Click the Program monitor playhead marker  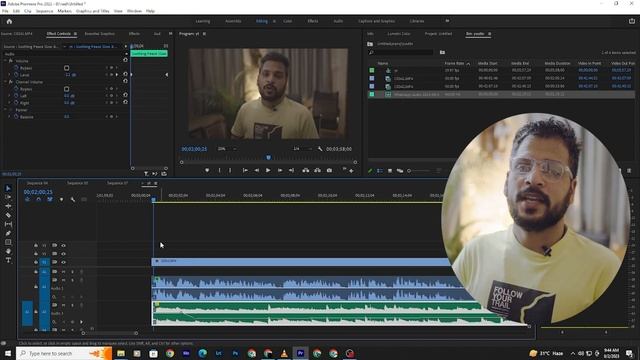pos(268,158)
